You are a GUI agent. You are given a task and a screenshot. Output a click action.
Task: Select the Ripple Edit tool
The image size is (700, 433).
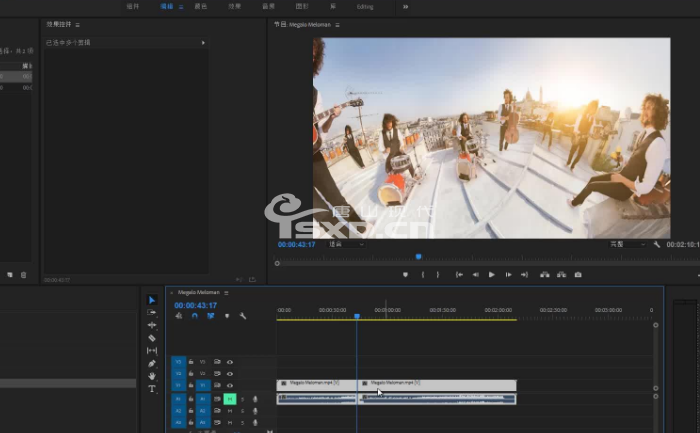(152, 325)
